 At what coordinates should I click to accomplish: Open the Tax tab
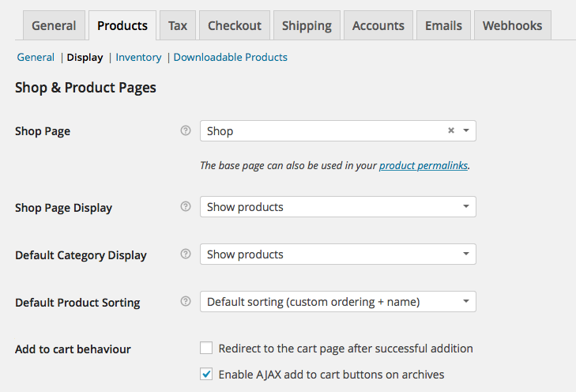[x=178, y=25]
